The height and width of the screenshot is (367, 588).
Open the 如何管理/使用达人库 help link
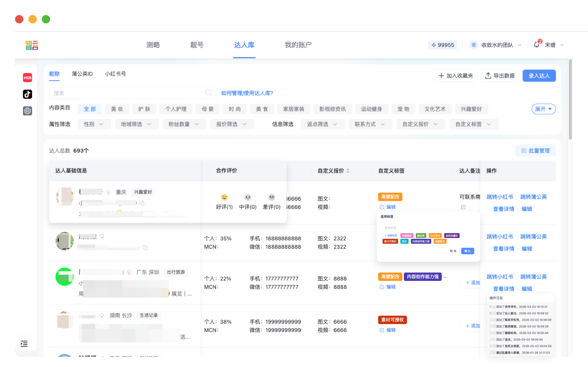(x=247, y=93)
